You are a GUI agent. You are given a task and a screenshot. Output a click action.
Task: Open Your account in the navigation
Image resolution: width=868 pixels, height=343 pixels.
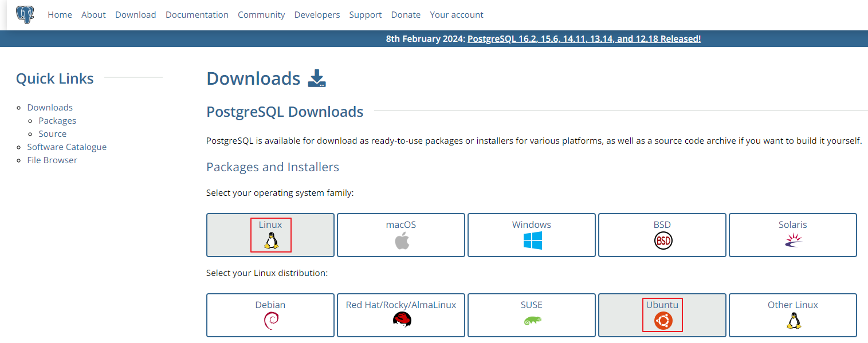coord(457,15)
